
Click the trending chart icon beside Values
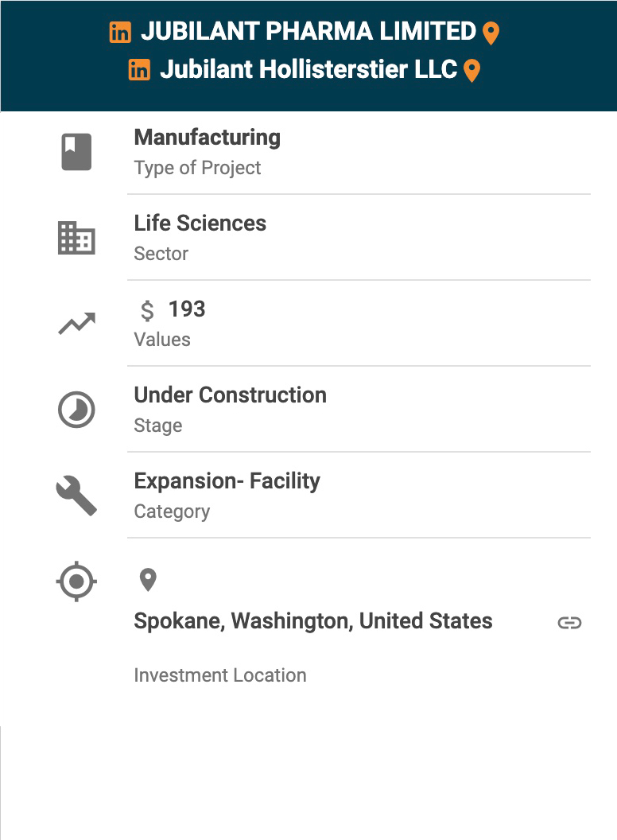(76, 324)
